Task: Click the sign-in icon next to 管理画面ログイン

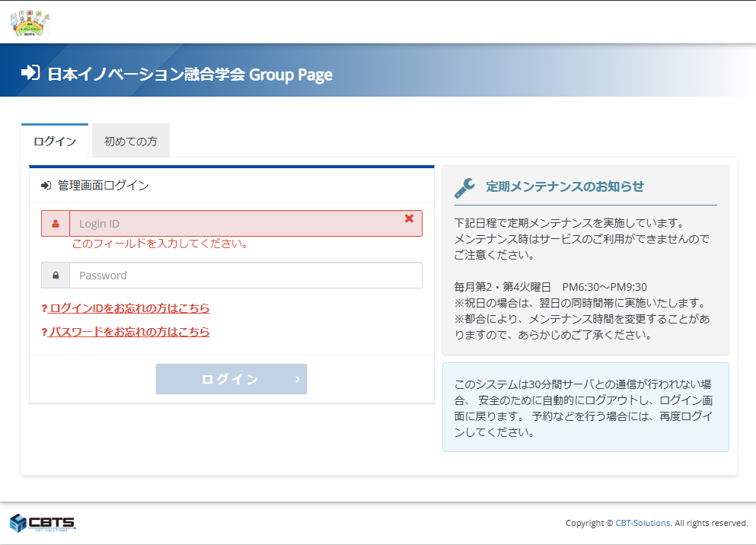Action: tap(46, 185)
